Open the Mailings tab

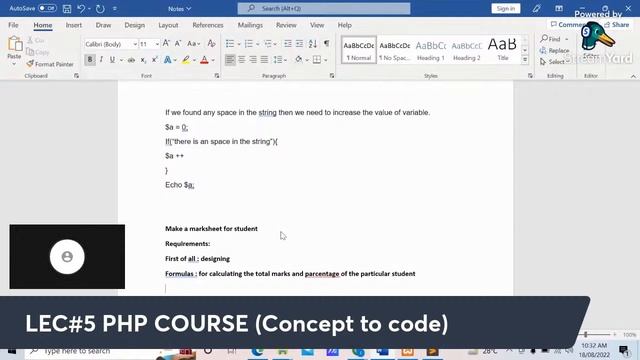click(x=250, y=25)
